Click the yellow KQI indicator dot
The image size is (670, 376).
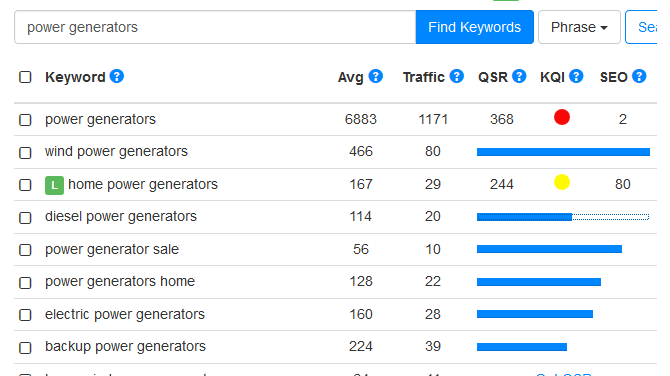pos(562,182)
